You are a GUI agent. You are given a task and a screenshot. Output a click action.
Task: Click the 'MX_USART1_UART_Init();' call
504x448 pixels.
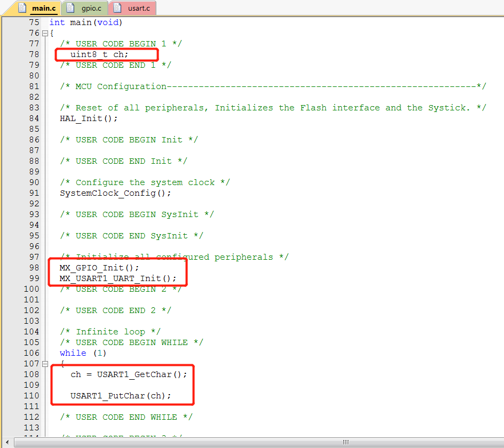pyautogui.click(x=118, y=278)
